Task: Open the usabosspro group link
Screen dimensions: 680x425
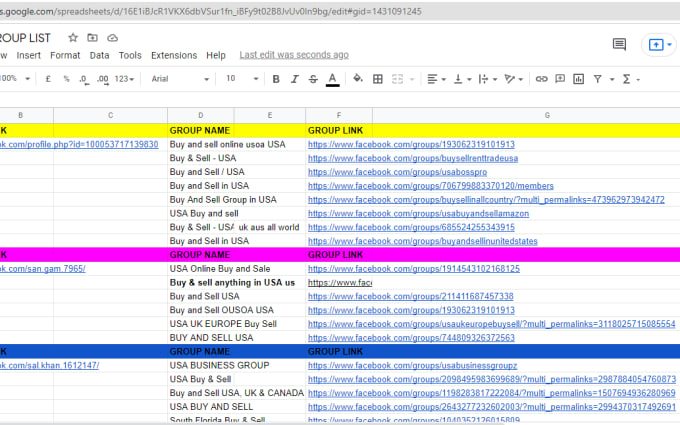Action: pyautogui.click(x=397, y=172)
